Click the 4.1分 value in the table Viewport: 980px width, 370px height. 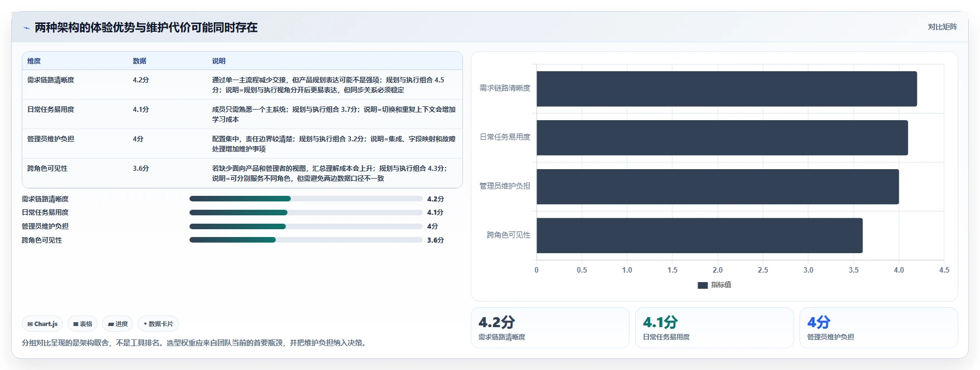point(141,110)
